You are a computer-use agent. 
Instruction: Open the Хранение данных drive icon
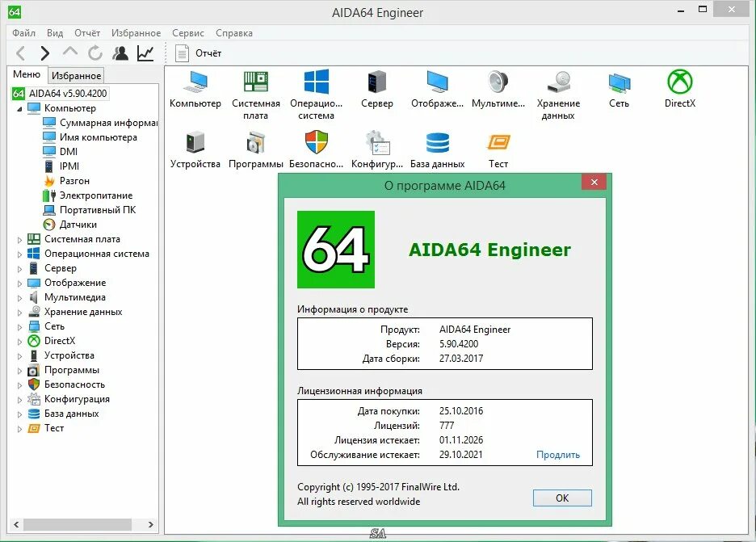(558, 82)
